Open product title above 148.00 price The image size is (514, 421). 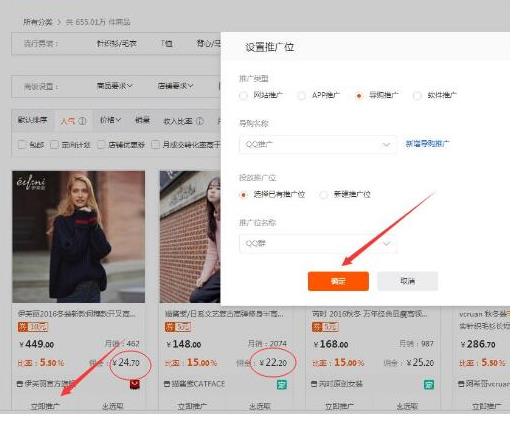[224, 314]
